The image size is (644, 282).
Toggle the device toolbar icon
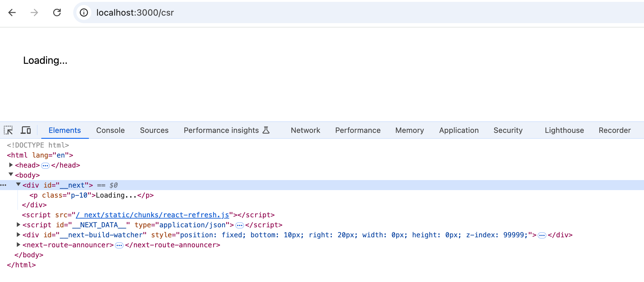[26, 130]
